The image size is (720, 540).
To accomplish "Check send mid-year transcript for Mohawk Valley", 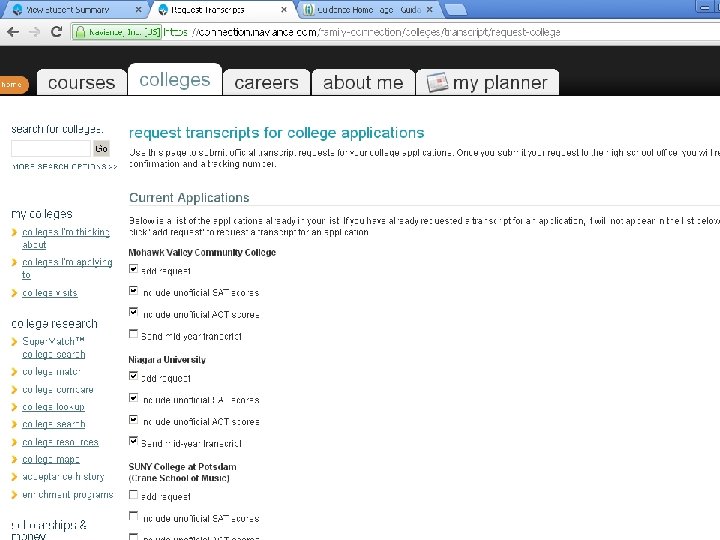I will 133,334.
